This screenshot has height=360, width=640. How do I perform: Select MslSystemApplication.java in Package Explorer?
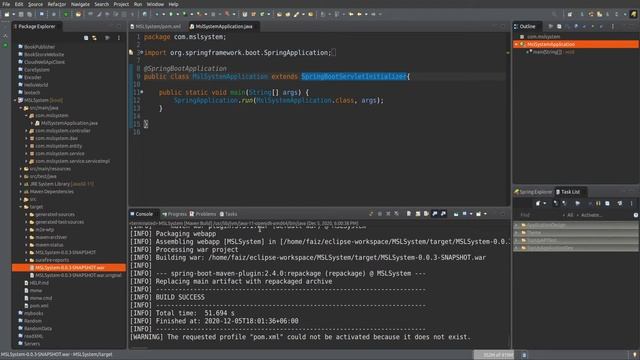tap(69, 123)
